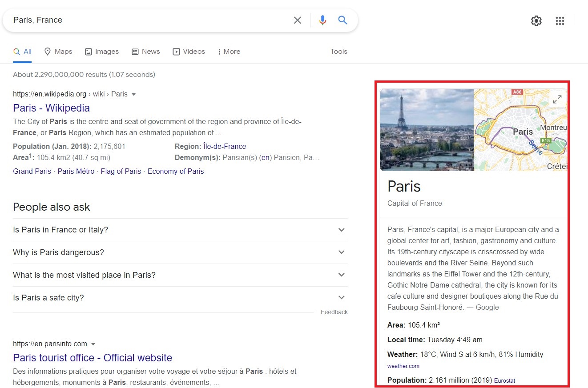Open the Paris - Wikipedia result

(x=51, y=108)
